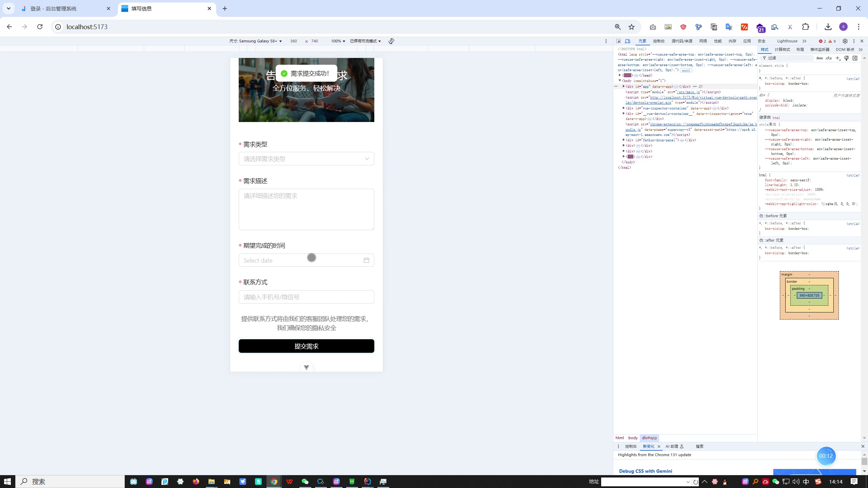The height and width of the screenshot is (488, 868).
Task: Open device toolbar more options menu
Action: click(606, 41)
